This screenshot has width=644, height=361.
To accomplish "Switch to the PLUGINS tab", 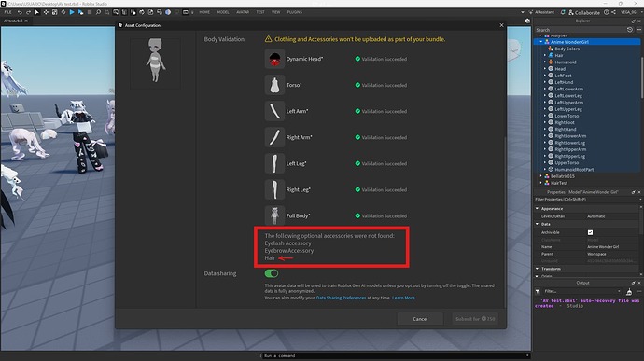I will 295,12.
